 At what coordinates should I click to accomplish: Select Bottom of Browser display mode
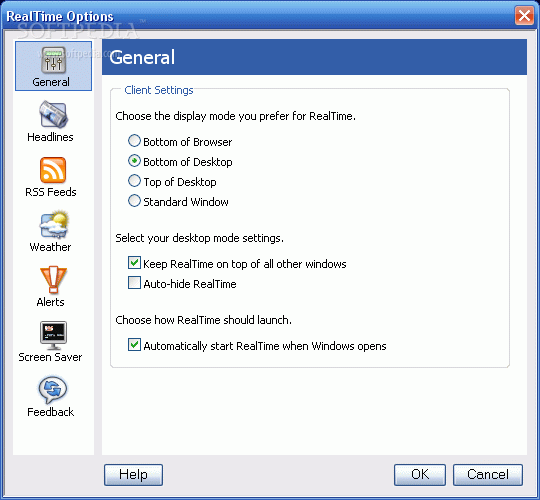(x=134, y=141)
